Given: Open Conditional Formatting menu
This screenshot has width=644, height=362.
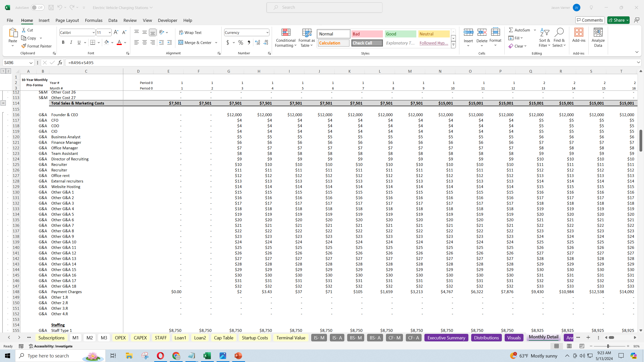Looking at the screenshot, I should [286, 38].
